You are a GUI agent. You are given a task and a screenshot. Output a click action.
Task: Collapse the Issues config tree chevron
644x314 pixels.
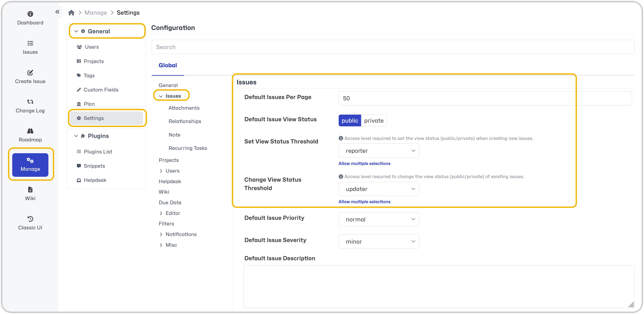tap(161, 96)
